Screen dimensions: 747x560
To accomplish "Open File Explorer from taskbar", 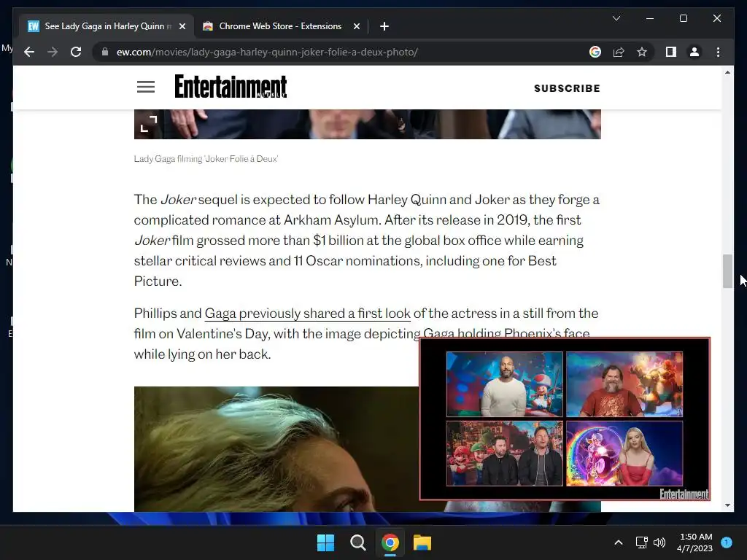I will pyautogui.click(x=422, y=542).
